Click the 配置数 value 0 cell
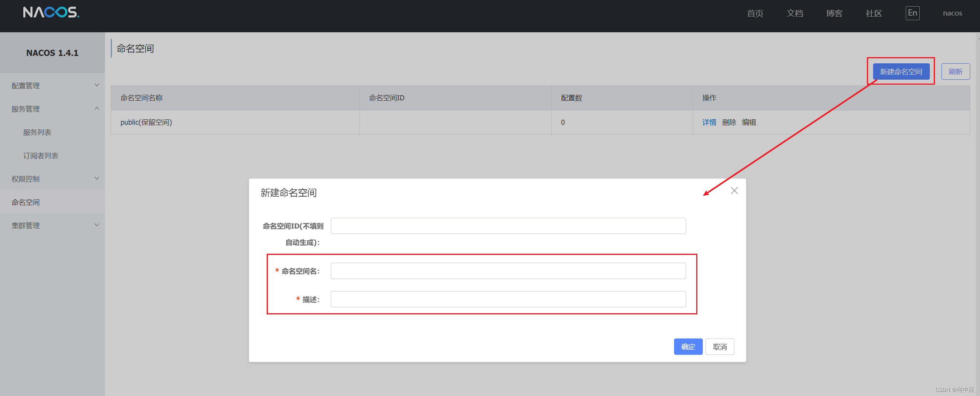 [x=622, y=122]
